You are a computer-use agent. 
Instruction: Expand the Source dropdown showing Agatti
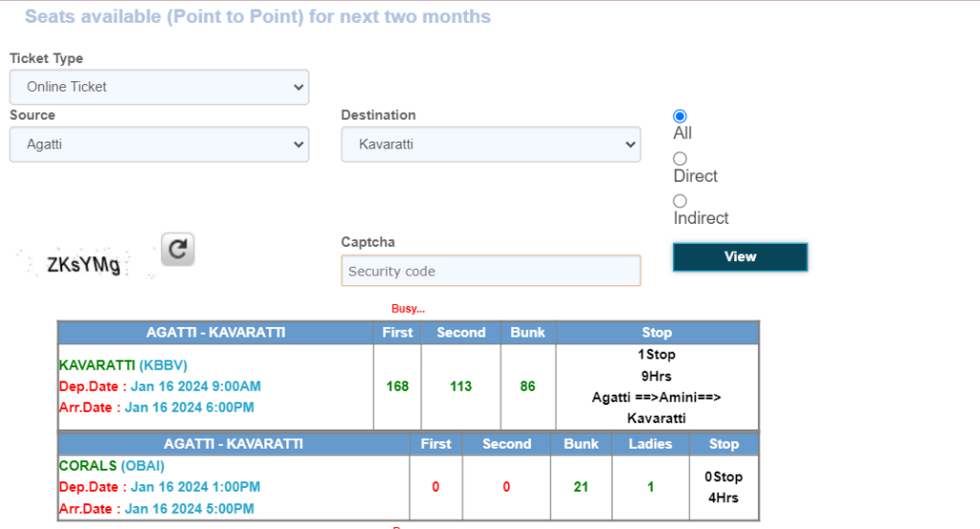159,144
